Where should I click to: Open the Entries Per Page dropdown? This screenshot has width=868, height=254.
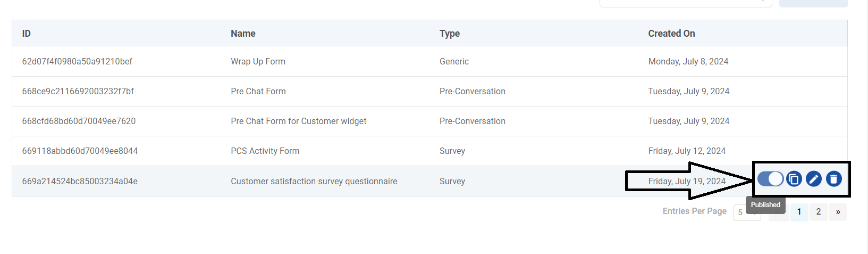pos(740,212)
